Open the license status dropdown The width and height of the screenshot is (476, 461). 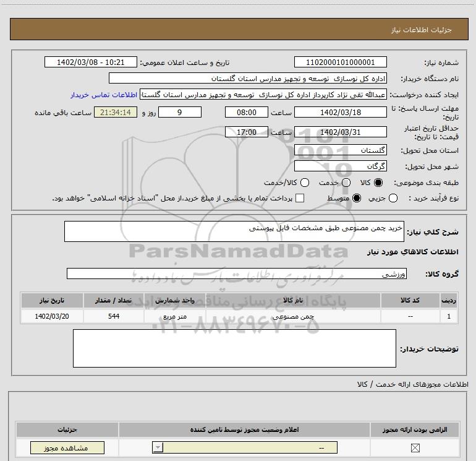click(x=244, y=447)
